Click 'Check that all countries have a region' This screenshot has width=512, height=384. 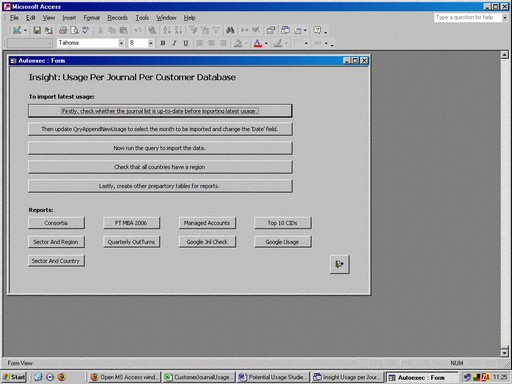pyautogui.click(x=160, y=167)
